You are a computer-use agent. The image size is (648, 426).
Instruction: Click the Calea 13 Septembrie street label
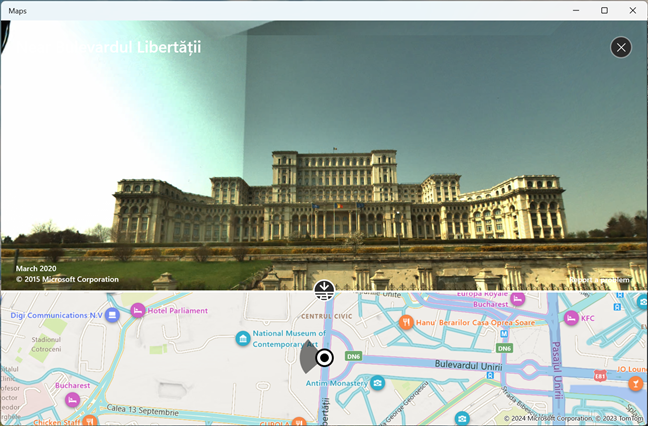click(143, 410)
